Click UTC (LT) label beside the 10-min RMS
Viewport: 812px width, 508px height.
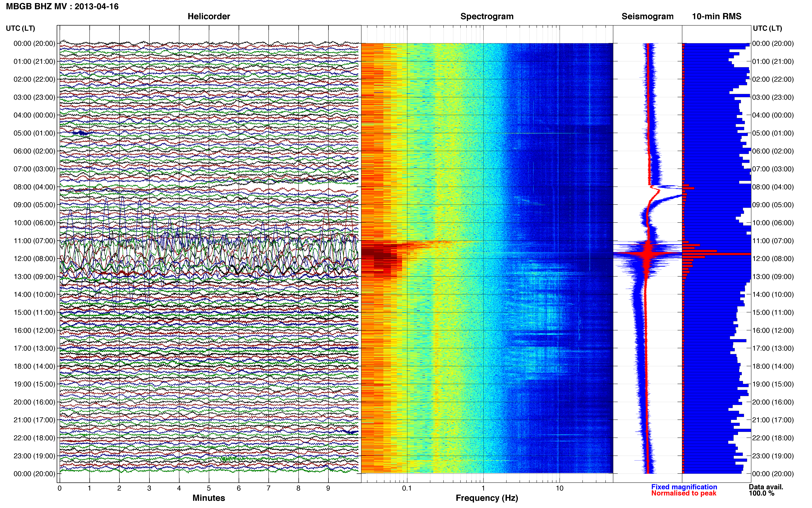[767, 28]
